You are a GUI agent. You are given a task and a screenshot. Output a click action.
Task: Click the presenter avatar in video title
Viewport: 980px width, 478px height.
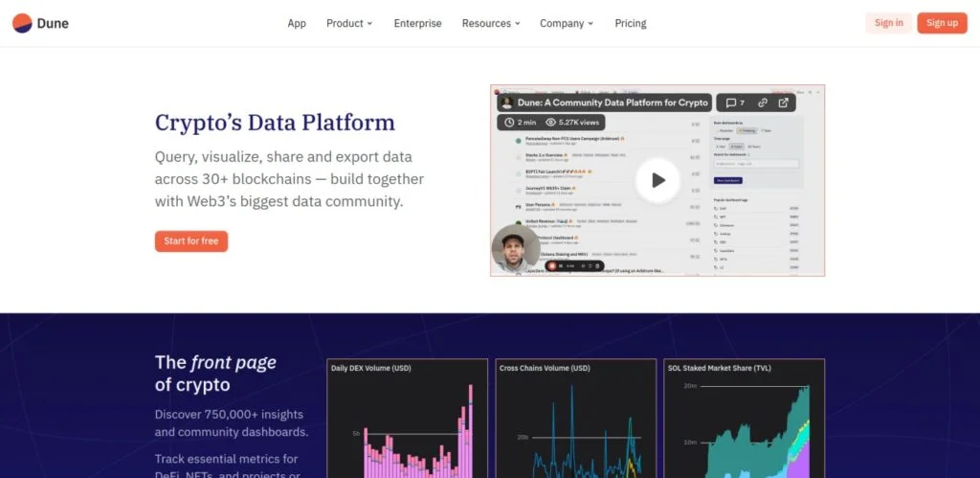click(507, 102)
